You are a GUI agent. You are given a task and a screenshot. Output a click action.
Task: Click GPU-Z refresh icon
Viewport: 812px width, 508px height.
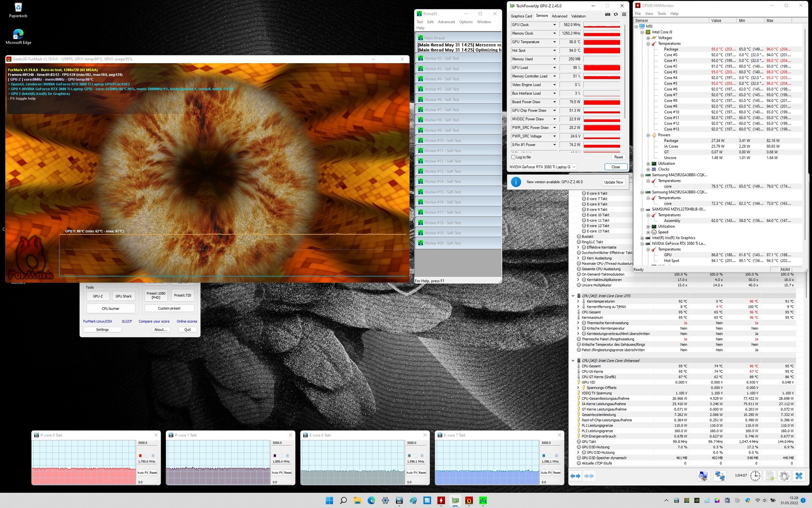tap(616, 14)
